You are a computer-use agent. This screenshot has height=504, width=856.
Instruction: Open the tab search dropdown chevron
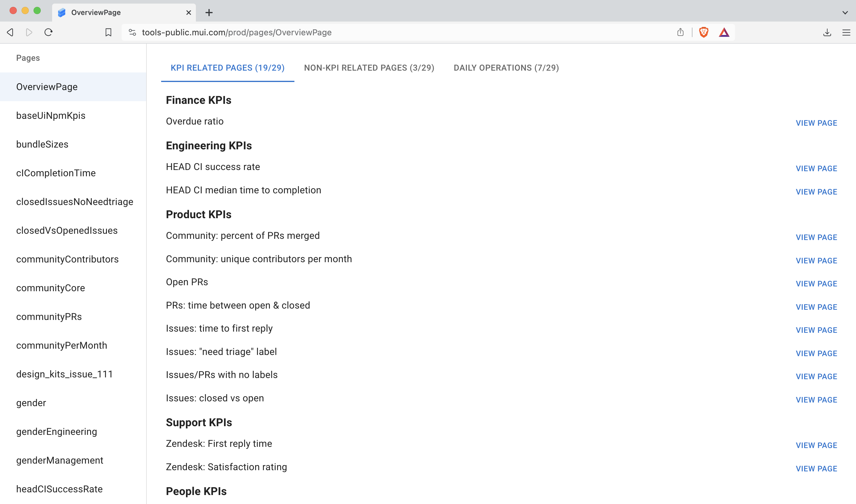pyautogui.click(x=845, y=13)
